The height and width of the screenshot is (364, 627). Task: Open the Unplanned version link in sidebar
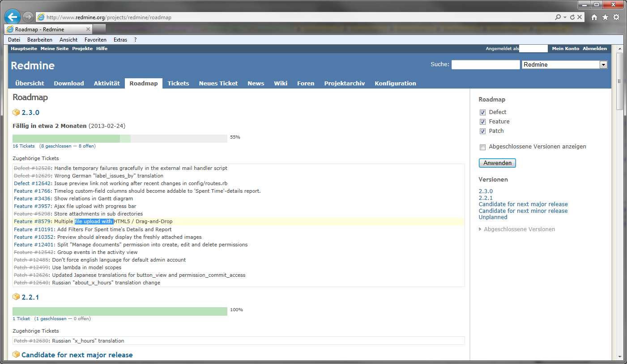493,217
